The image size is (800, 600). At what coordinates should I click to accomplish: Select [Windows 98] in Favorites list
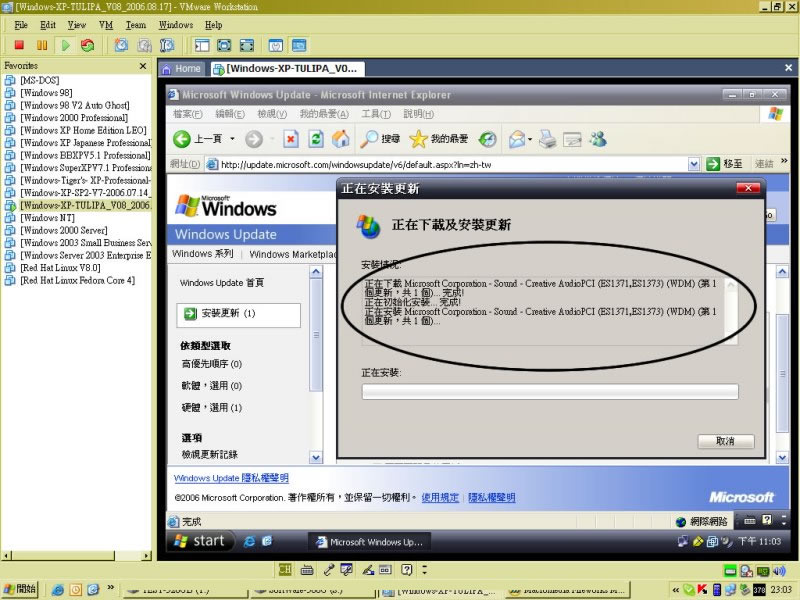click(46, 93)
